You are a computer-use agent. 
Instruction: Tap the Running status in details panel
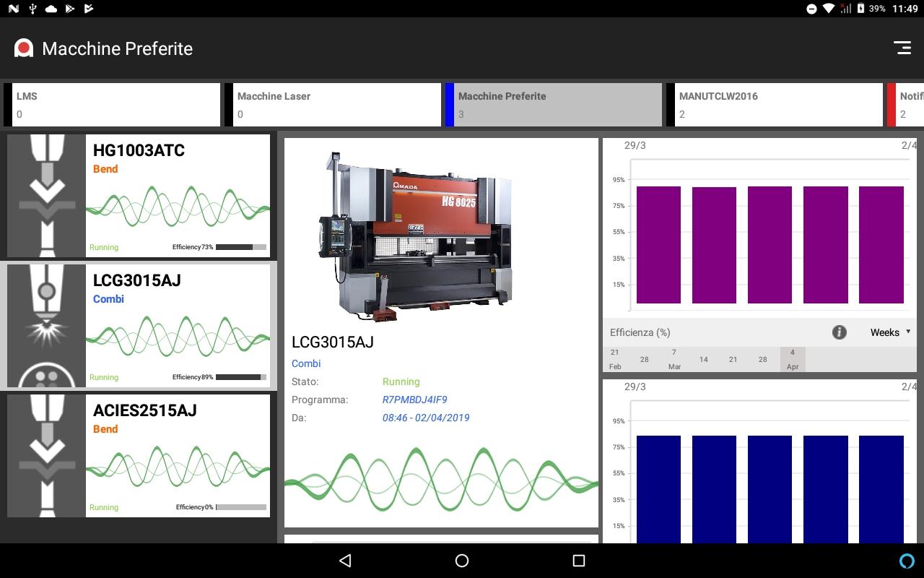[401, 381]
